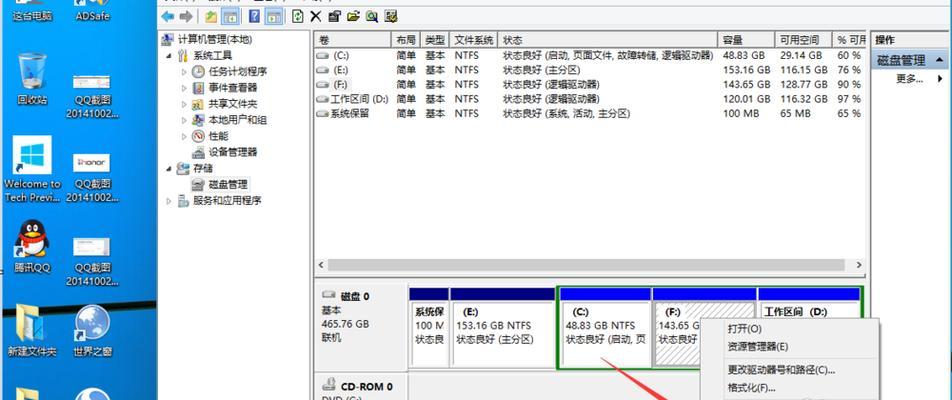Image resolution: width=952 pixels, height=400 pixels.
Task: Click the horizontal scrollbar thumb in volume list
Action: coord(586,265)
